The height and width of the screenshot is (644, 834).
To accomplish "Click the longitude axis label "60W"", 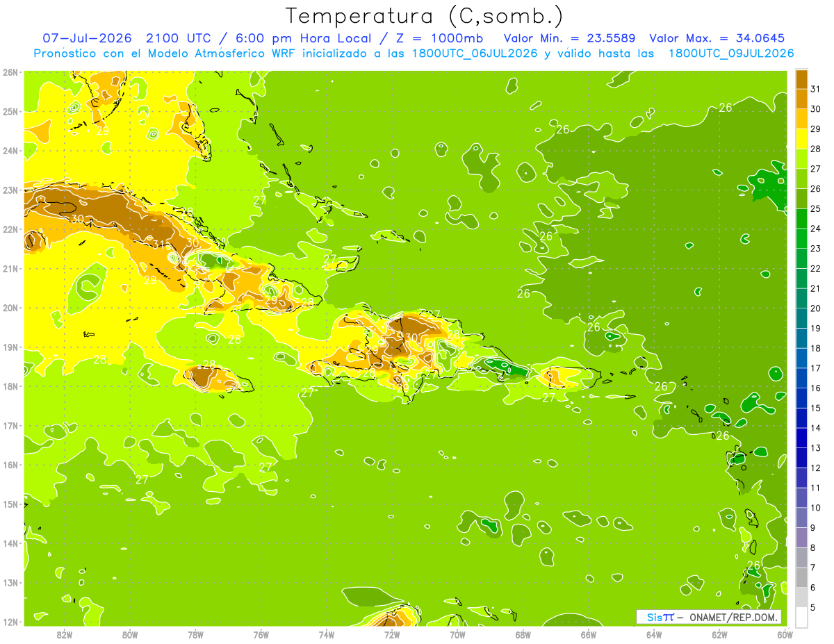I will [x=785, y=634].
